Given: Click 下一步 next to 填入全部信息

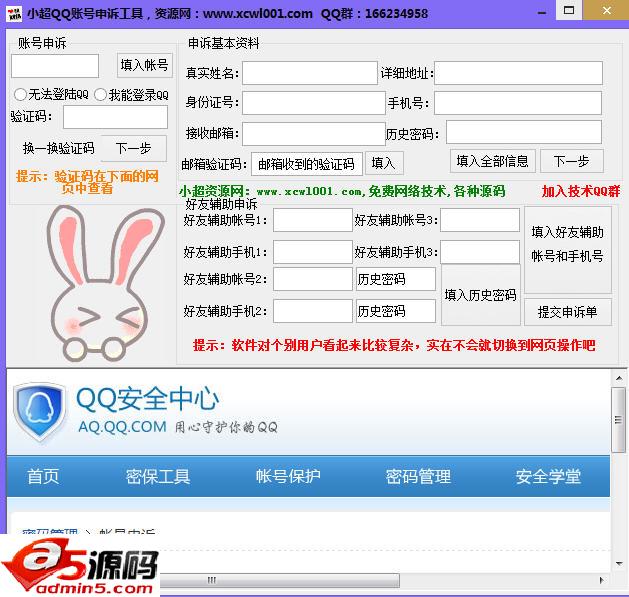Looking at the screenshot, I should pos(571,161).
